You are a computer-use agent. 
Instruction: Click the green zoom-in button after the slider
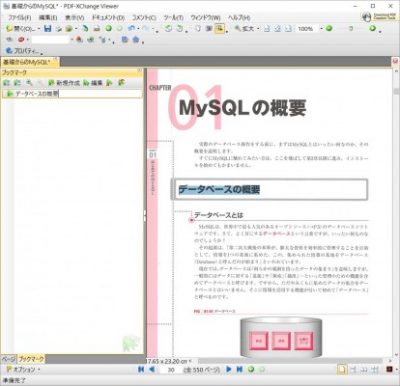(372, 29)
